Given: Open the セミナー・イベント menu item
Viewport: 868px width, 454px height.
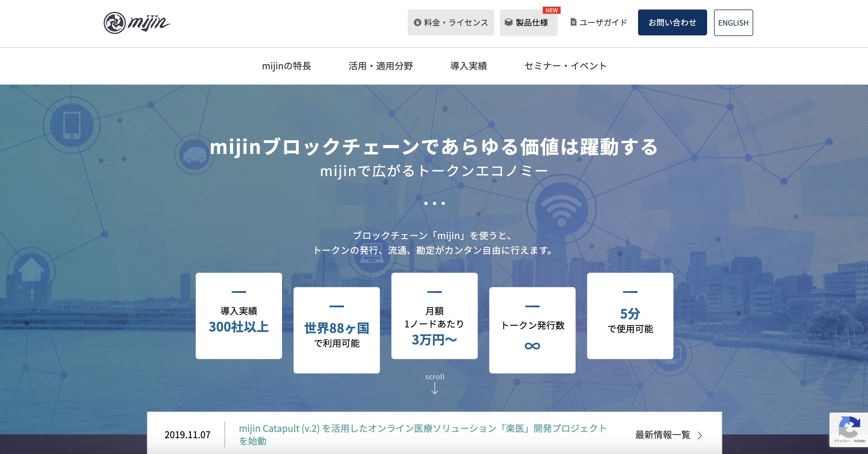Looking at the screenshot, I should coord(566,66).
